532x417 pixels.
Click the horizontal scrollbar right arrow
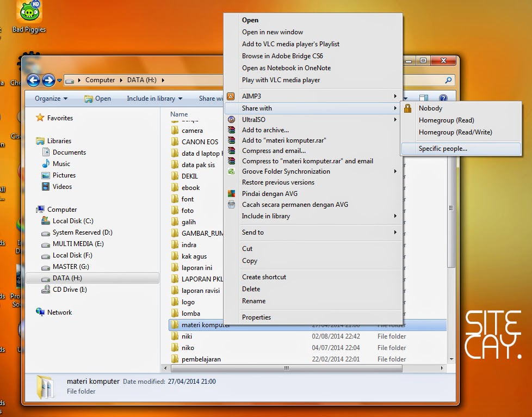tap(442, 368)
